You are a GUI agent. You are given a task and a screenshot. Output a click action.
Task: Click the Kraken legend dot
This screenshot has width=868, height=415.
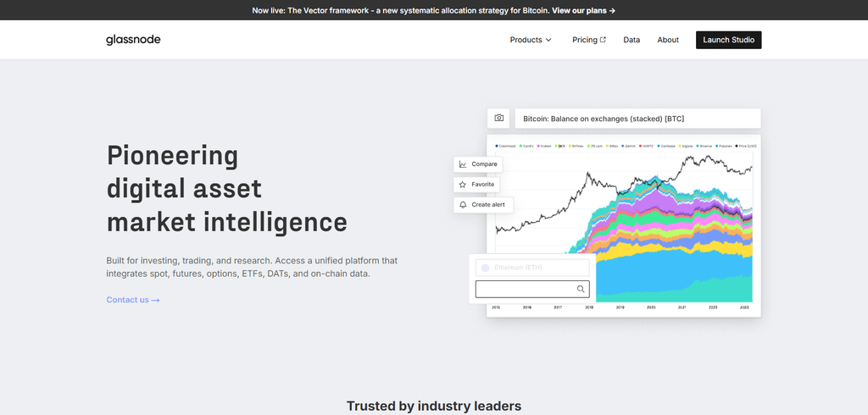tap(538, 146)
